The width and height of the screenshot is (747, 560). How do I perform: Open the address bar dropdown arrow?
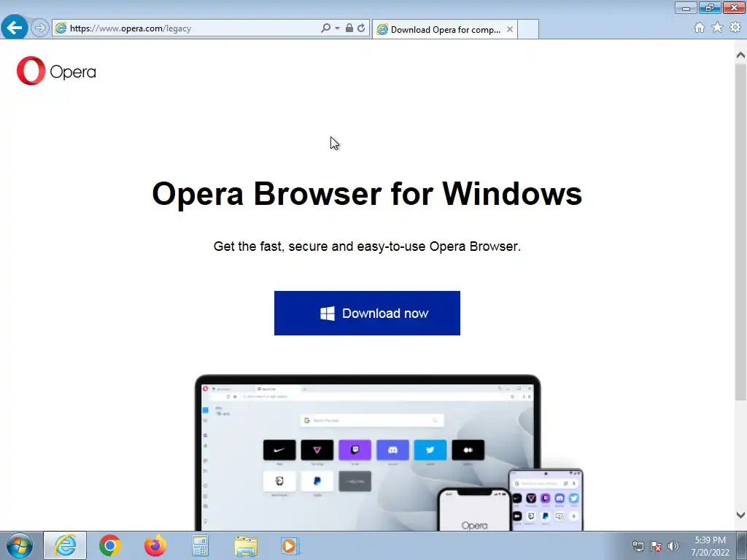point(337,28)
